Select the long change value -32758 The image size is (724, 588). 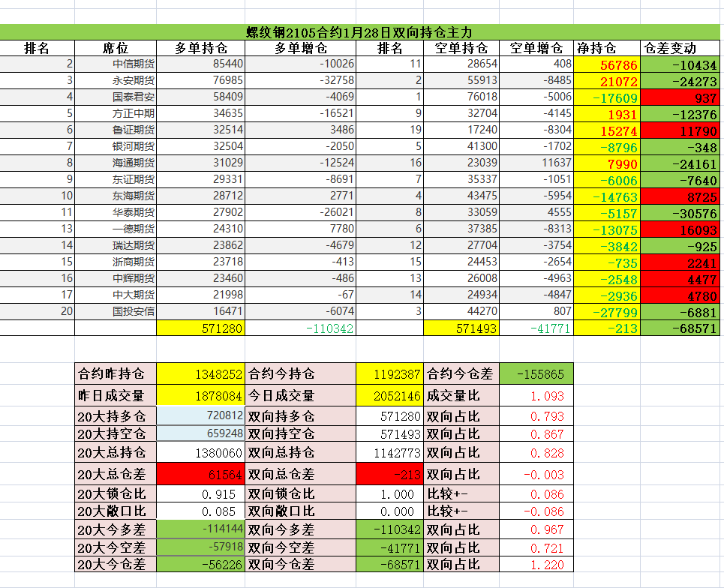click(x=301, y=80)
